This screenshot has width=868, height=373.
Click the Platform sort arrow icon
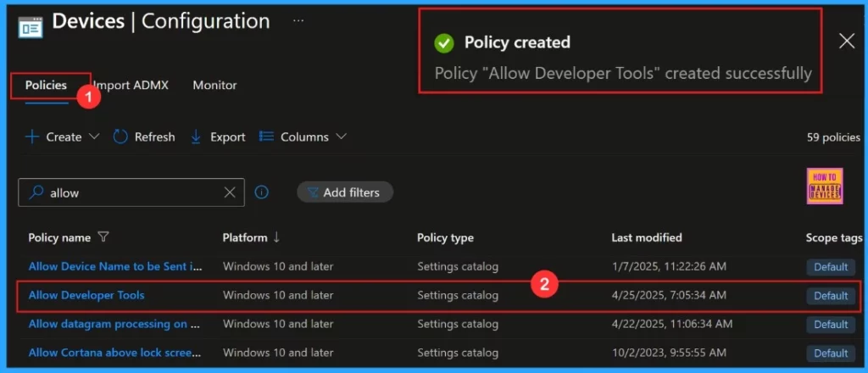click(276, 237)
